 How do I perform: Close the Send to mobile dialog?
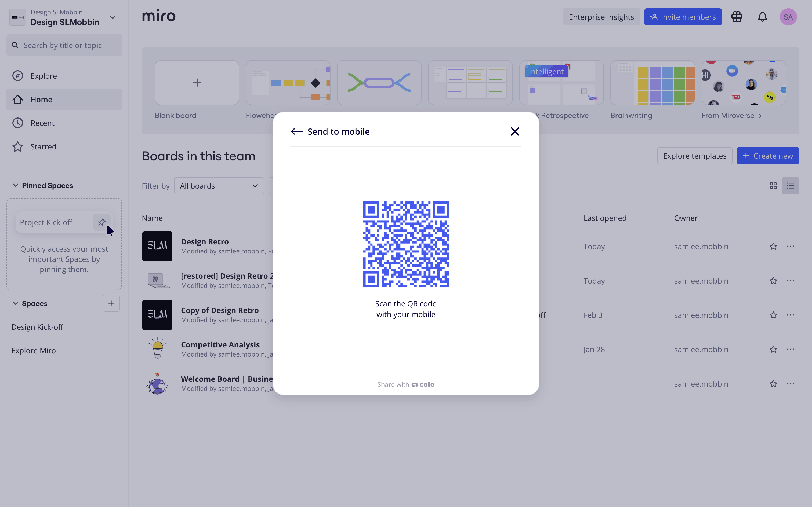515,131
